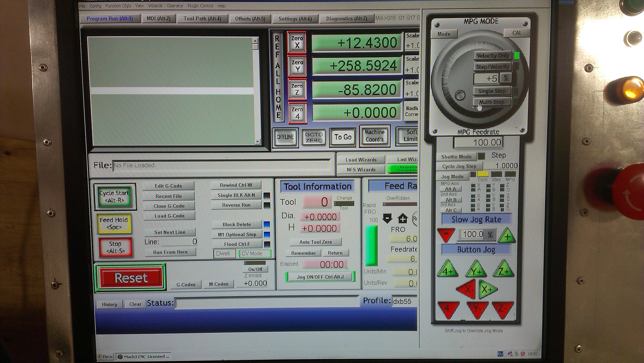Cycle the Jog Step value
The image size is (644, 363).
459,166
